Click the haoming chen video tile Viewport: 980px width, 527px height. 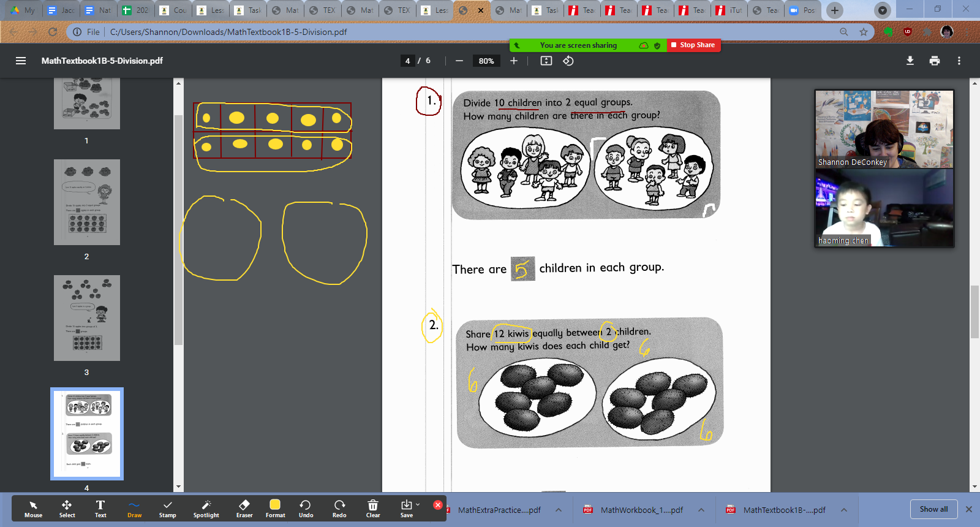tap(884, 208)
